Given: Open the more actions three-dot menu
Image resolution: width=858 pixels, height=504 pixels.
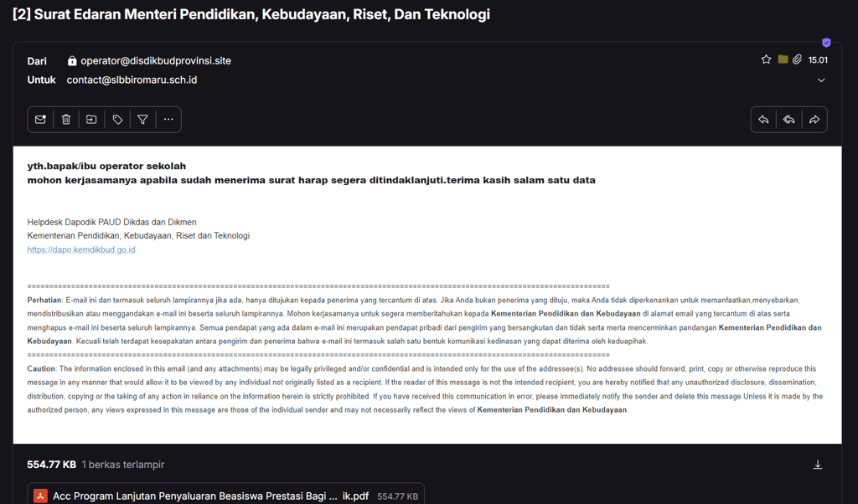Looking at the screenshot, I should coord(168,119).
